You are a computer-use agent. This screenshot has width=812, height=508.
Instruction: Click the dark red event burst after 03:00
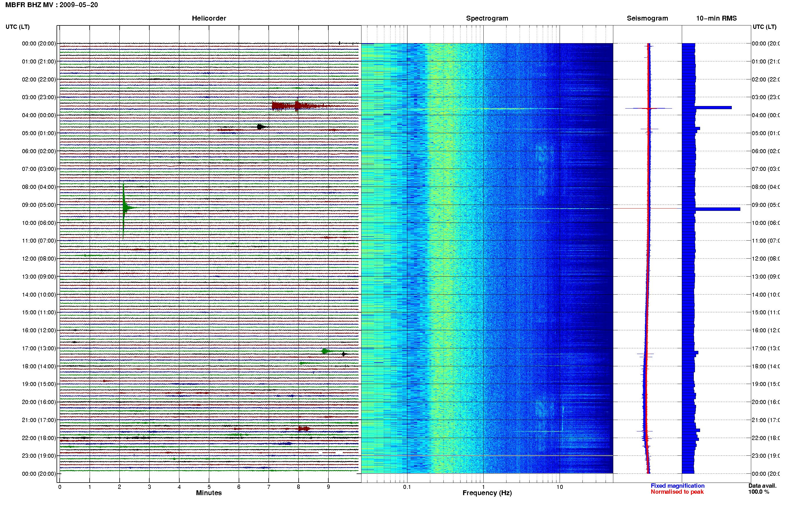click(302, 106)
